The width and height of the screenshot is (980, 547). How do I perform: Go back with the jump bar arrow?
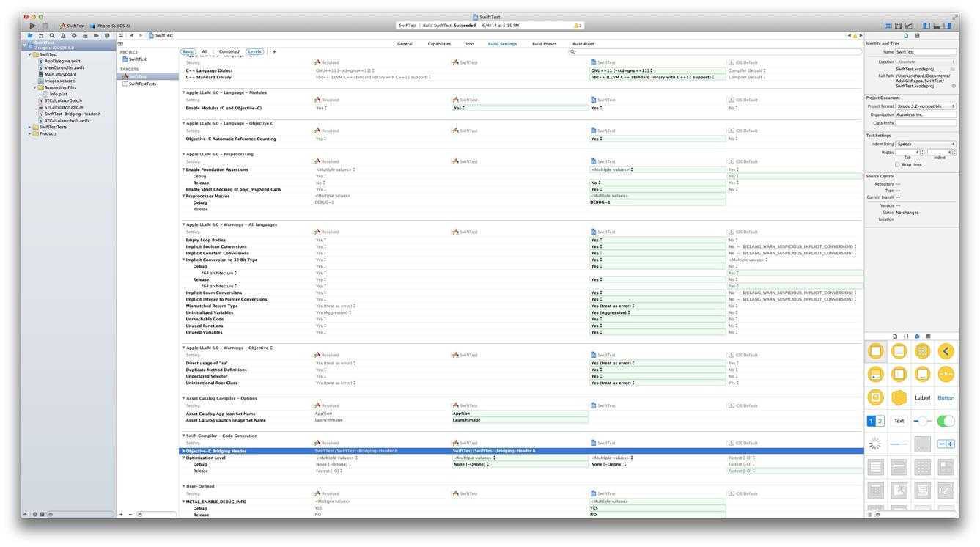[131, 35]
